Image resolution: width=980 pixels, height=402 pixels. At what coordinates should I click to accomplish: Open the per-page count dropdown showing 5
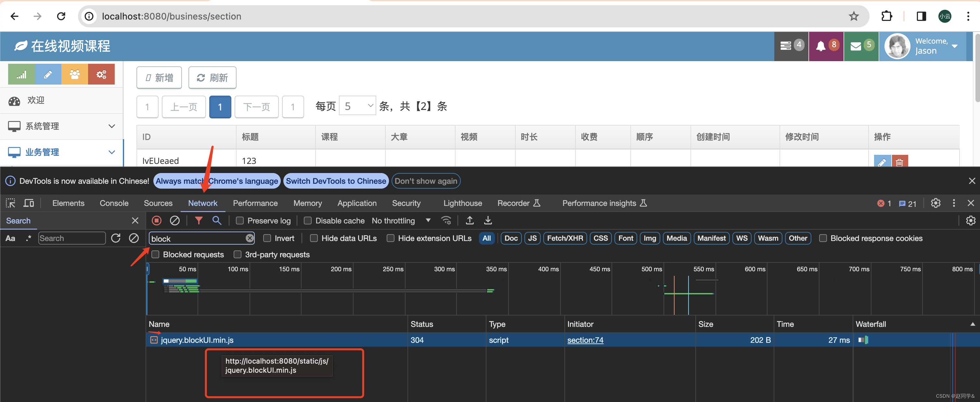coord(357,106)
